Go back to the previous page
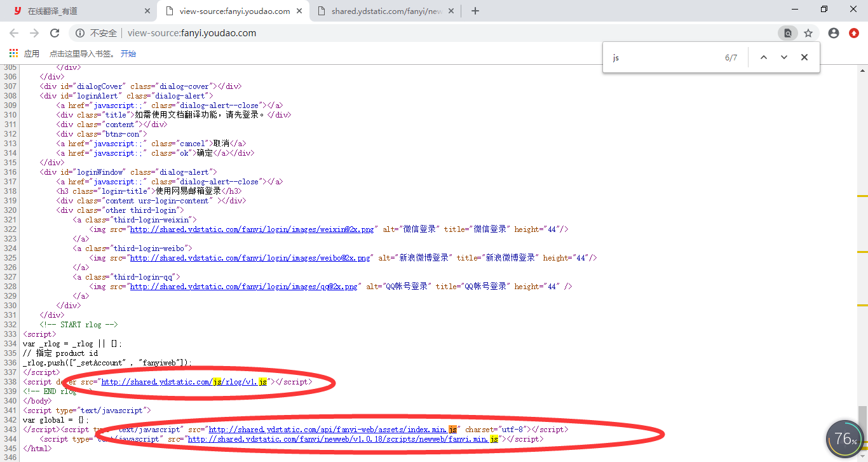The image size is (868, 462). coord(14,33)
